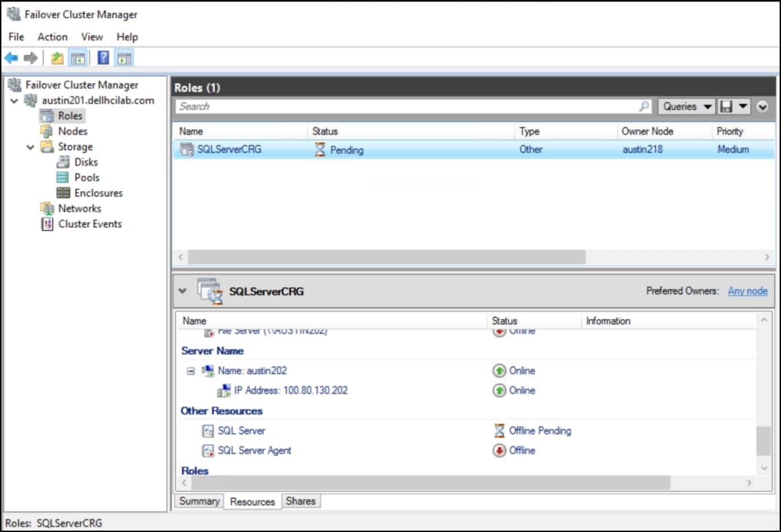Select Roles in the navigation tree

70,116
